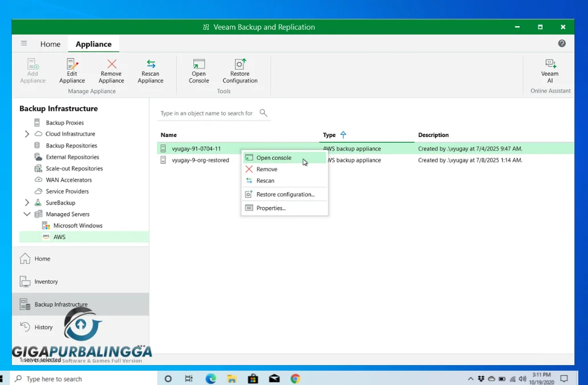Click the search magnifier icon
588x385 pixels.
pyautogui.click(x=264, y=113)
